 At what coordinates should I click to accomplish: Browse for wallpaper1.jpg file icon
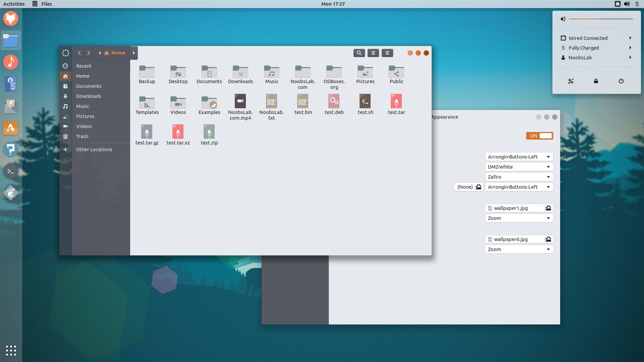pyautogui.click(x=548, y=208)
